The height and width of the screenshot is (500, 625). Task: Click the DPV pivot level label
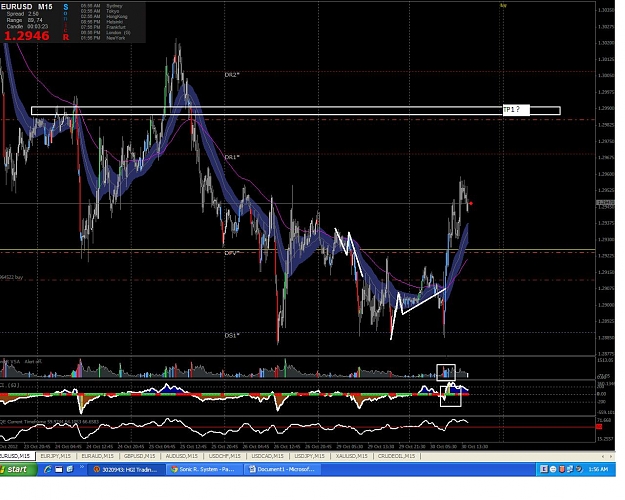pyautogui.click(x=232, y=253)
